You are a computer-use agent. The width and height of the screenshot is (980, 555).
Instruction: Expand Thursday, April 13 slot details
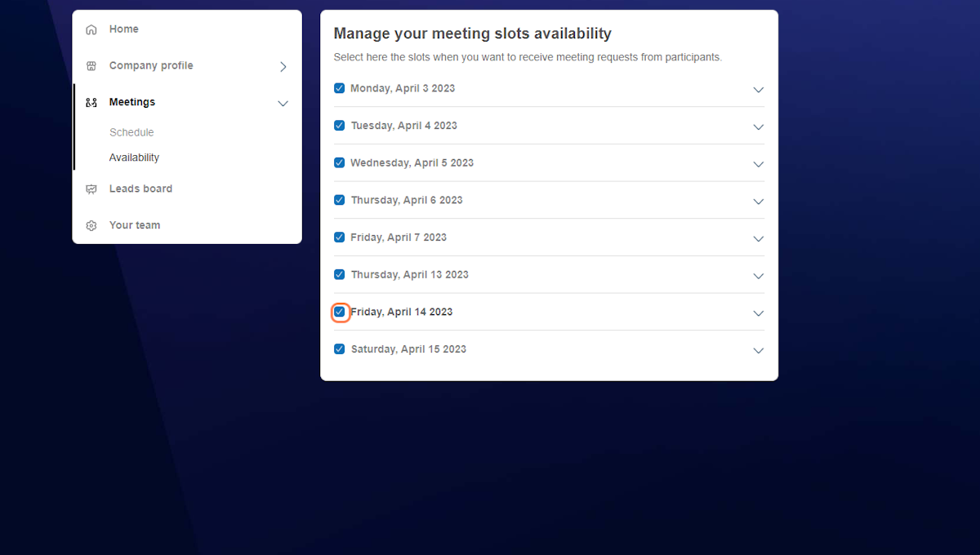click(758, 276)
